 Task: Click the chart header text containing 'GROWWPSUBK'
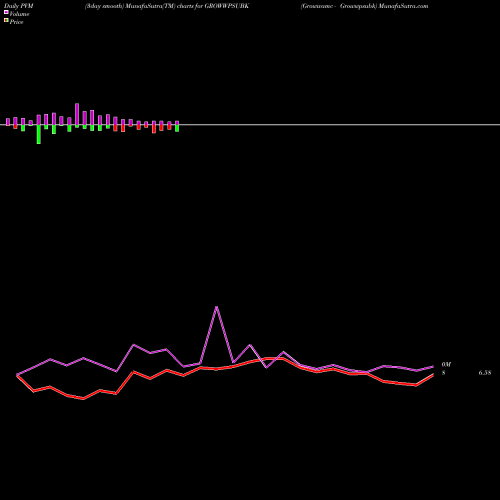(x=167, y=6)
